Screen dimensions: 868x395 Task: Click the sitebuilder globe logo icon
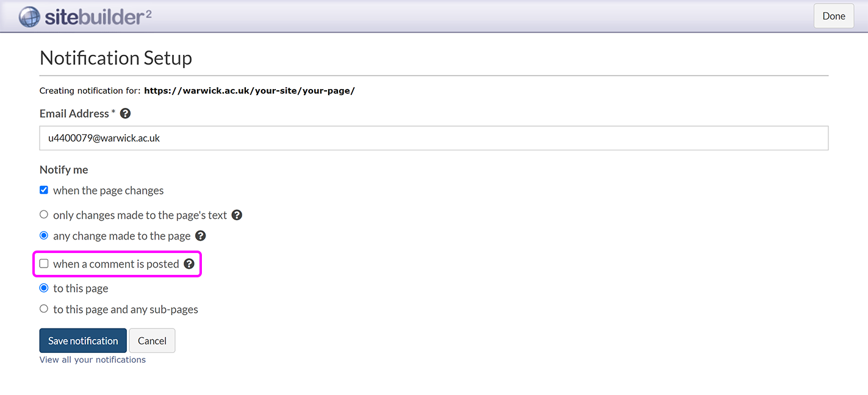point(29,16)
